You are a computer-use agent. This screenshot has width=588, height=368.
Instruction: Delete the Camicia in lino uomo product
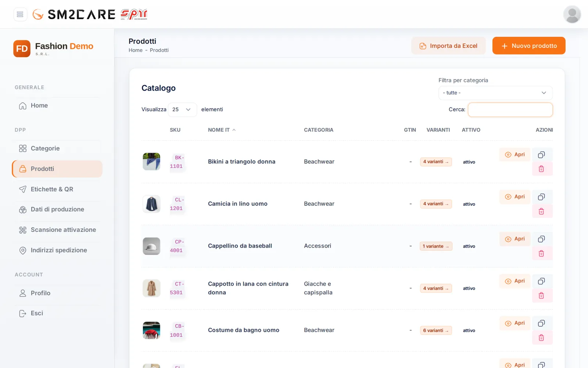[542, 211]
